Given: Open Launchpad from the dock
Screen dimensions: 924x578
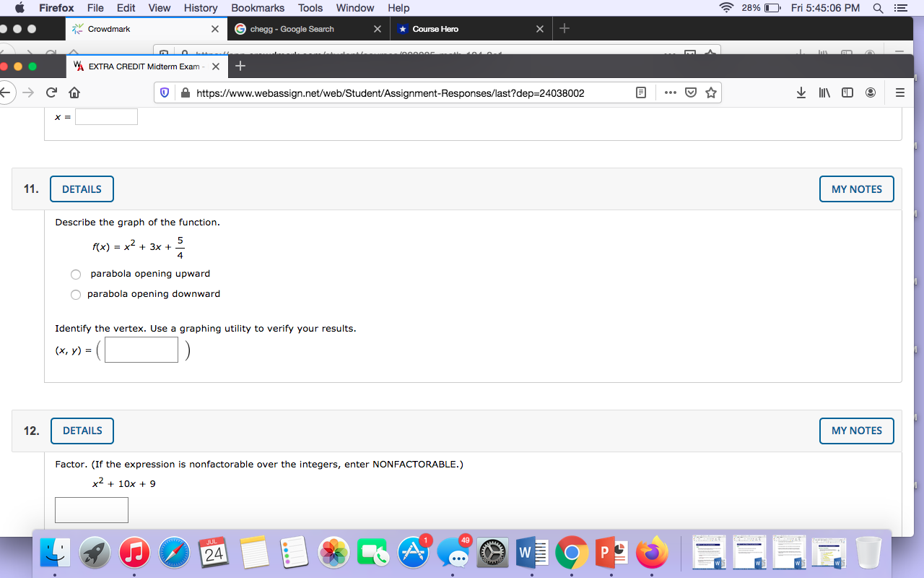Looking at the screenshot, I should point(95,553).
